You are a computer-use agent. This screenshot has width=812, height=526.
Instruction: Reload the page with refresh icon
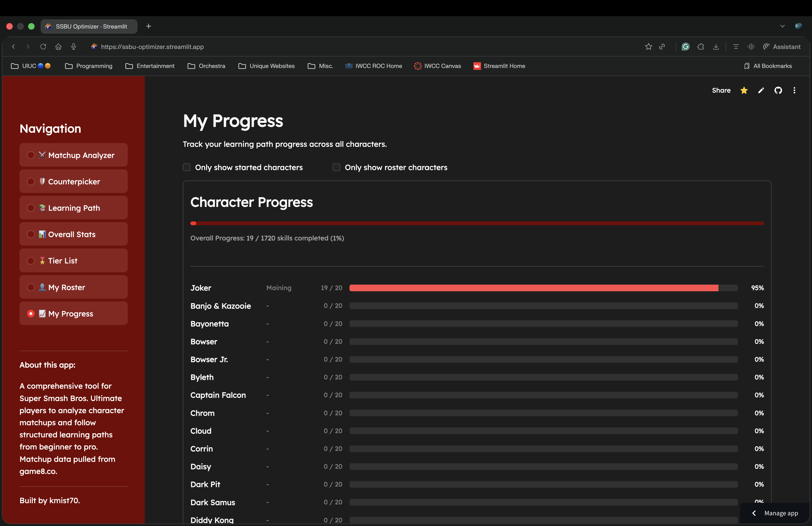click(x=43, y=47)
